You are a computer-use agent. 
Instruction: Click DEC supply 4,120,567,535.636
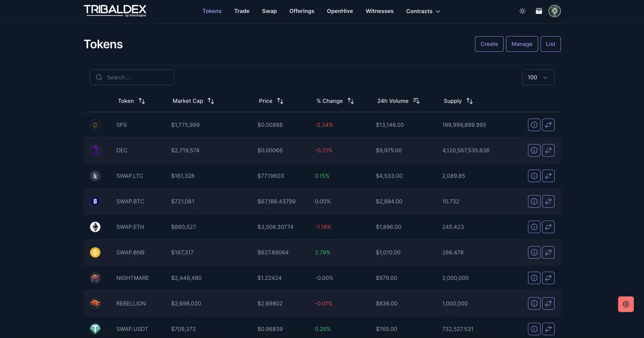coord(466,150)
